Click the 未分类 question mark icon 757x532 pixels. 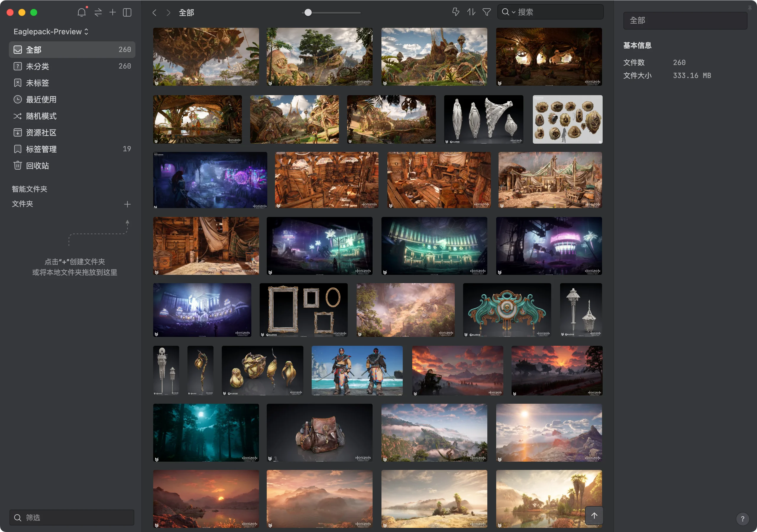coord(18,66)
